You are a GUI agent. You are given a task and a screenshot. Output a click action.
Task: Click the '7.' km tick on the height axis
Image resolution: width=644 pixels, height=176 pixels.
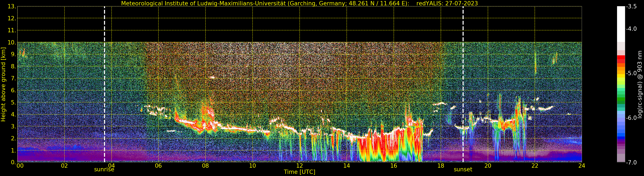pos(13,79)
